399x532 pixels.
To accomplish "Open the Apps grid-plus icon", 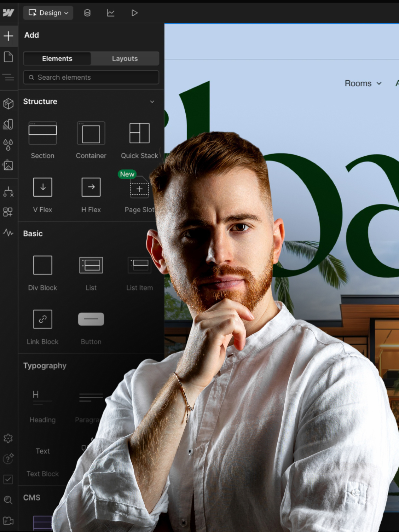I will [8, 212].
